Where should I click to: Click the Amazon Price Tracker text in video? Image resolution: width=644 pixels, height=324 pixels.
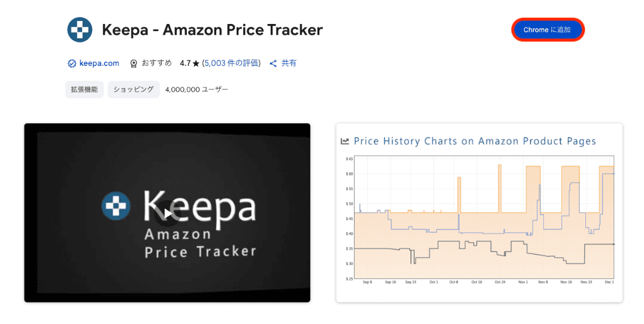pos(200,243)
